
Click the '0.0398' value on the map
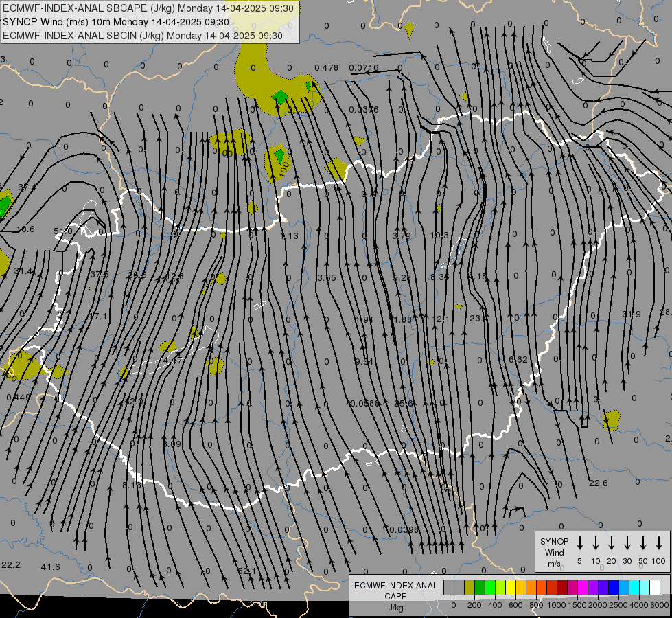pyautogui.click(x=404, y=530)
